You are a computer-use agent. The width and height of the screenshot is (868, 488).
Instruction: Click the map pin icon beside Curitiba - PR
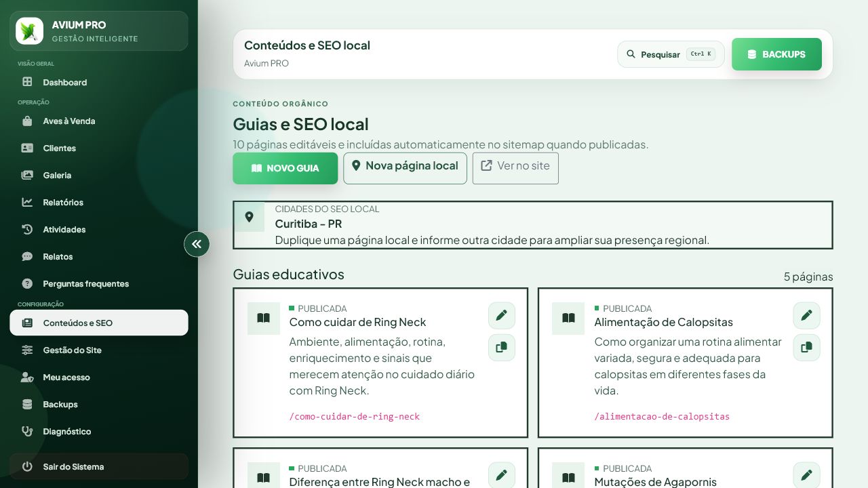click(x=249, y=217)
